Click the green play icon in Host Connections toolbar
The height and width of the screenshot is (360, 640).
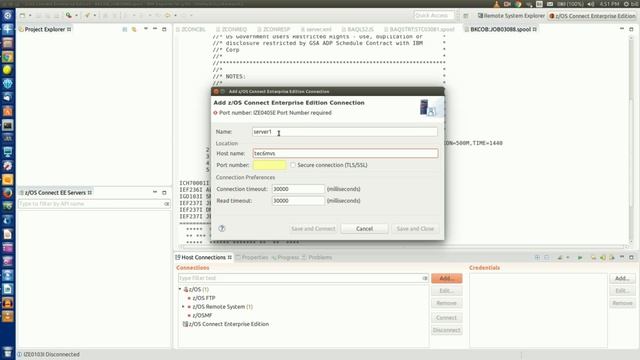(x=580, y=258)
